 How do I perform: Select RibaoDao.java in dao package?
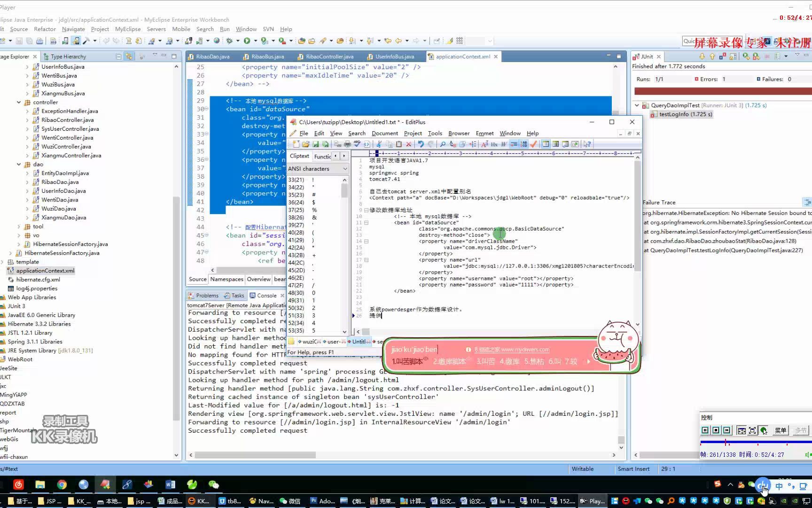coord(60,182)
